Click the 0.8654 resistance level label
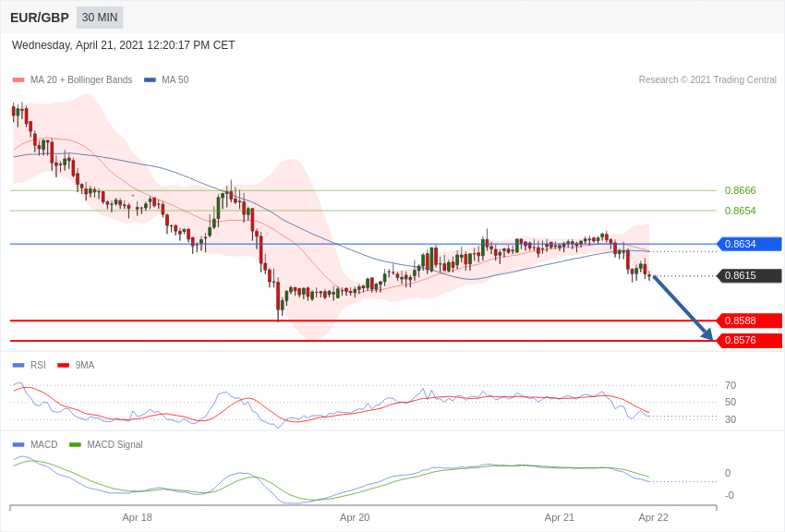 (741, 212)
